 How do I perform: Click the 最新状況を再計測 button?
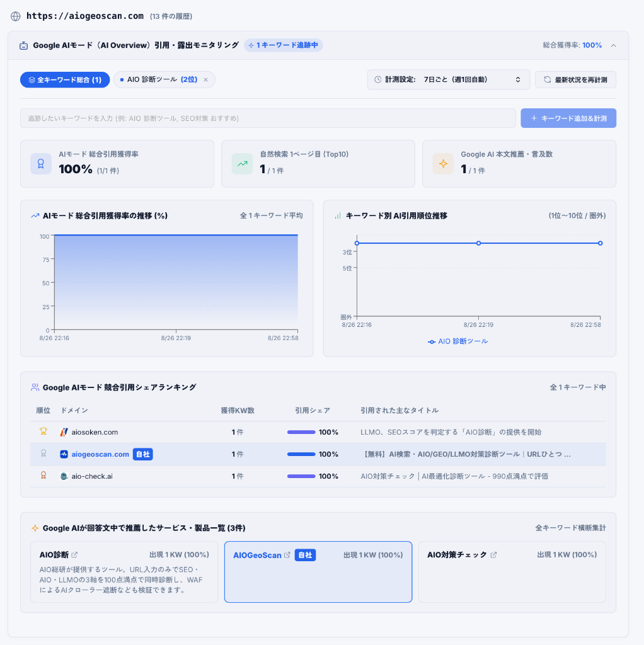point(576,80)
